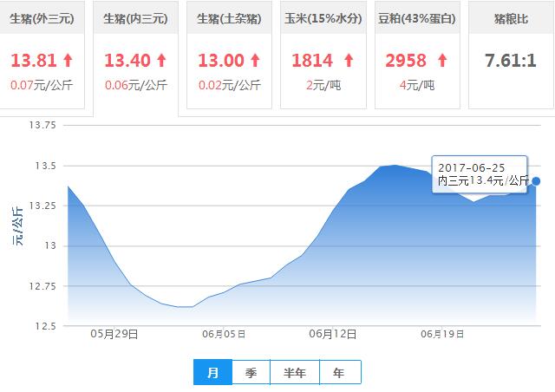
Task: Click the red up arrow beside 13.00
Action: click(255, 60)
